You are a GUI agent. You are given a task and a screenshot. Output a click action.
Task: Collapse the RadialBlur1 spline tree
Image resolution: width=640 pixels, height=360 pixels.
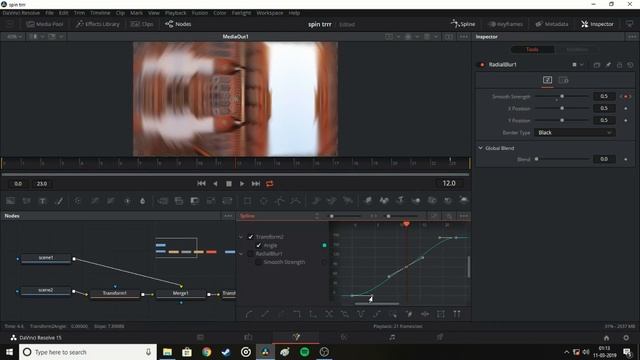click(241, 253)
